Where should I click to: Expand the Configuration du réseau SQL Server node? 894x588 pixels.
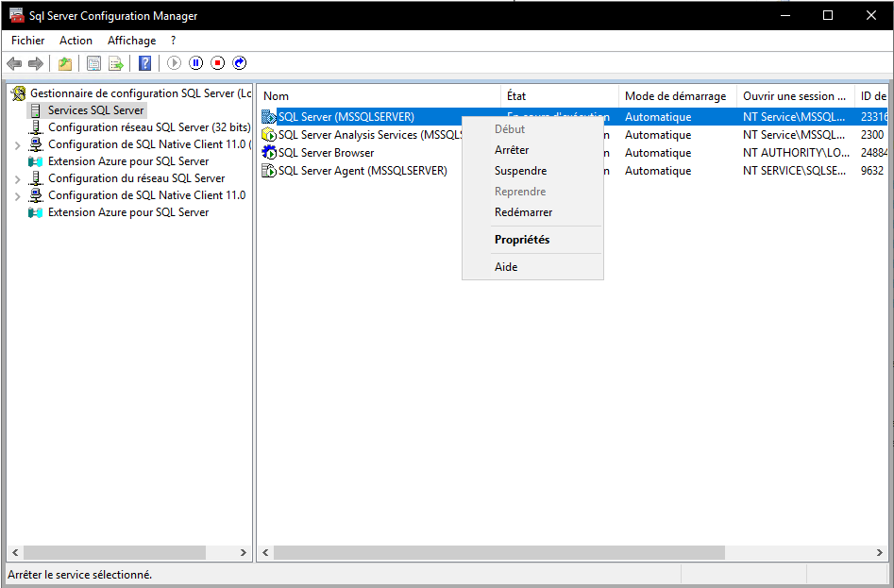pos(18,179)
